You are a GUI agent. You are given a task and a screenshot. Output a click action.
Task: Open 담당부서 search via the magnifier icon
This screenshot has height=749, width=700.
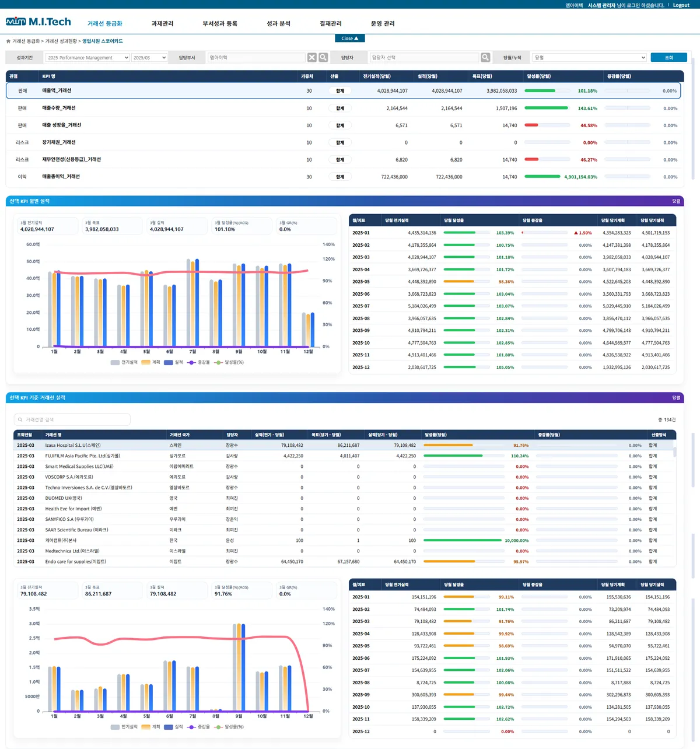[x=323, y=57]
